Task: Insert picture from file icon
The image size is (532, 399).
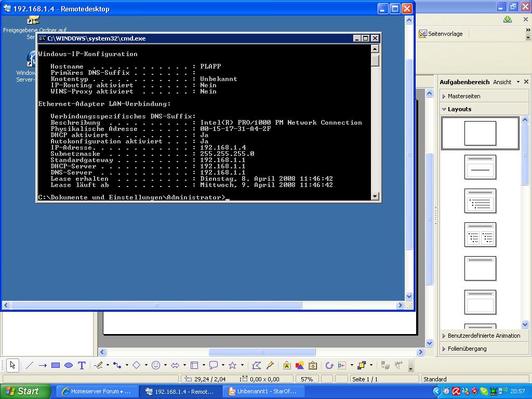Action: point(300,365)
